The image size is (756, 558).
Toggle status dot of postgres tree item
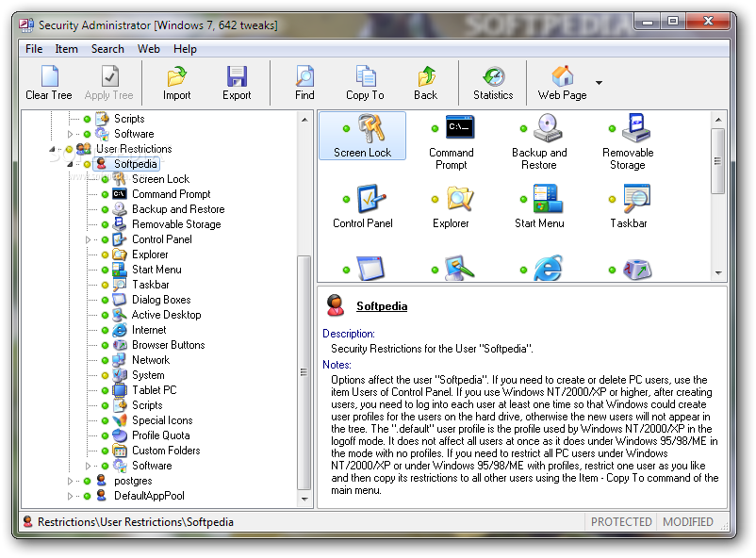click(88, 481)
